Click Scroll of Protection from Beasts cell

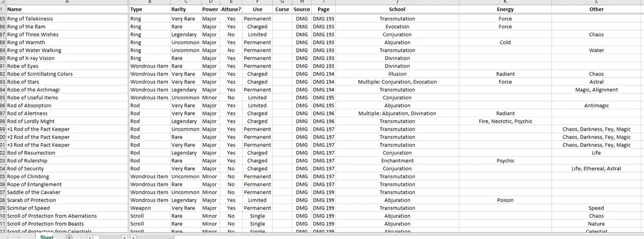pyautogui.click(x=67, y=224)
